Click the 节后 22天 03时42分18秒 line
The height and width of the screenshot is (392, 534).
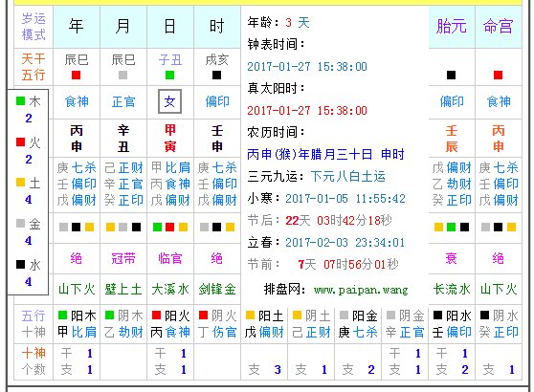(320, 221)
